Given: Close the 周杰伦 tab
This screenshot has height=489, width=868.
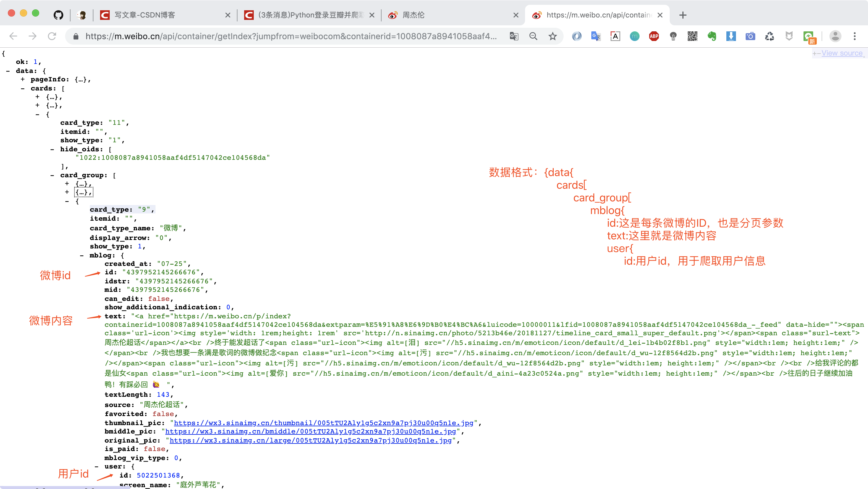Looking at the screenshot, I should pyautogui.click(x=516, y=15).
